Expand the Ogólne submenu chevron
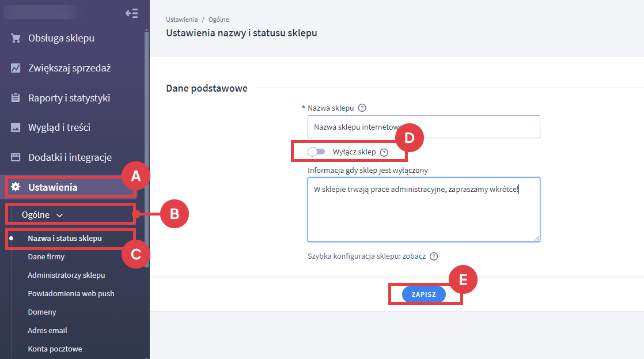Image resolution: width=644 pixels, height=359 pixels. pos(60,215)
